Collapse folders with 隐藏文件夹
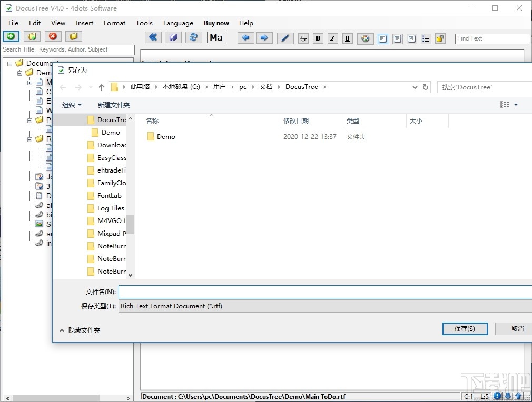532x402 pixels. [x=80, y=330]
